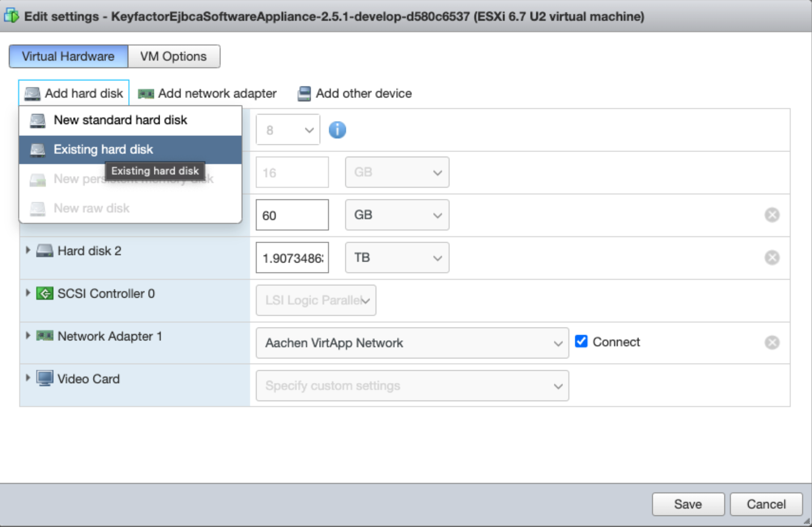Open the TB unit dropdown
The width and height of the screenshot is (812, 527).
[x=397, y=258]
